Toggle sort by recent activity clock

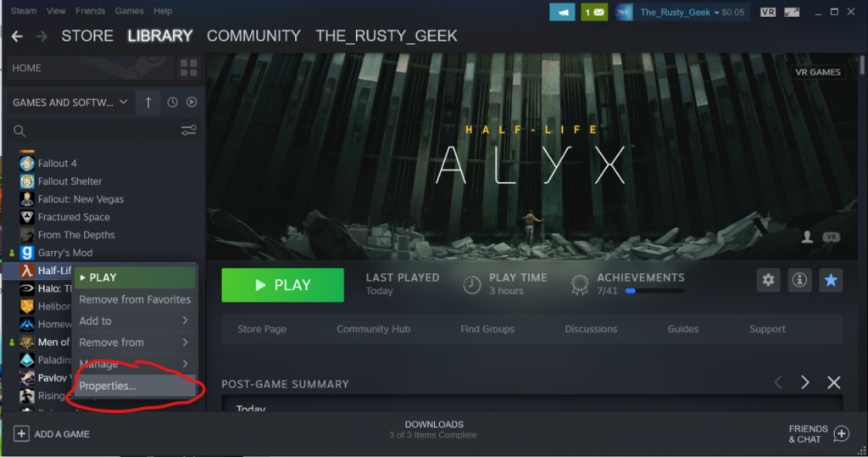click(173, 102)
